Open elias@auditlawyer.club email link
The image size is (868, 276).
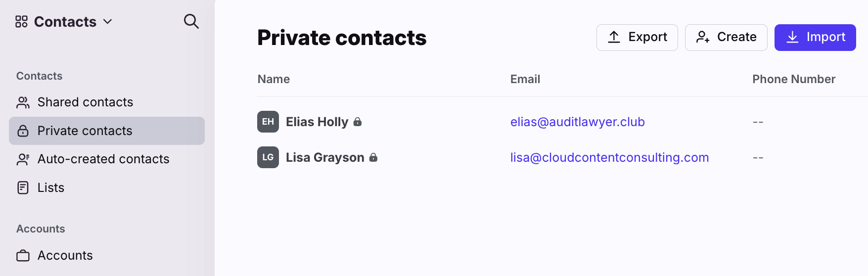[578, 122]
